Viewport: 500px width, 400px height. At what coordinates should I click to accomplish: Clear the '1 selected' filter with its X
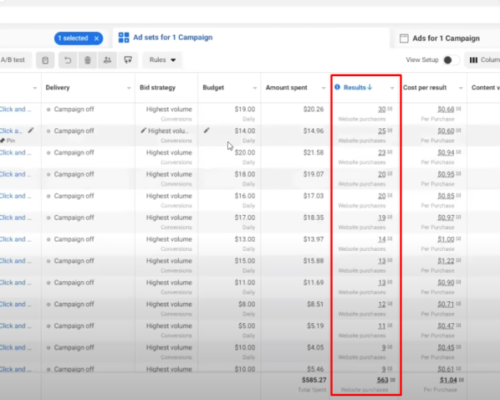96,38
